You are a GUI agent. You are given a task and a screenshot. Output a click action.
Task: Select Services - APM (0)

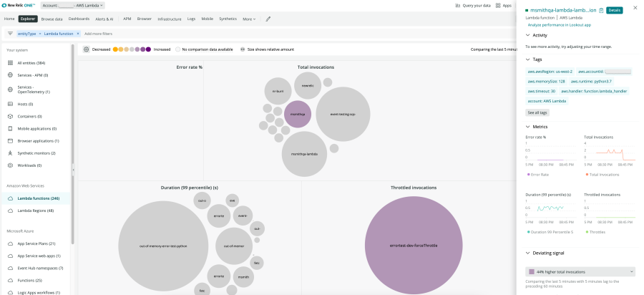(x=33, y=75)
